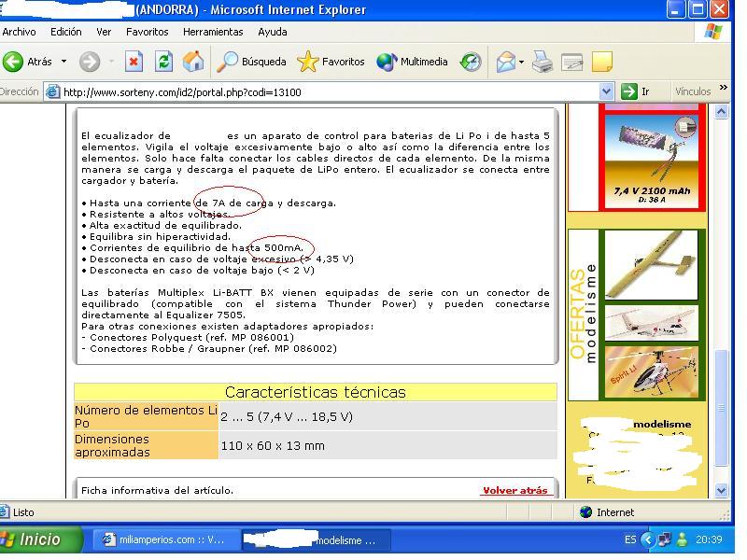Click the ES language indicator
The width and height of the screenshot is (747, 560).
(629, 539)
